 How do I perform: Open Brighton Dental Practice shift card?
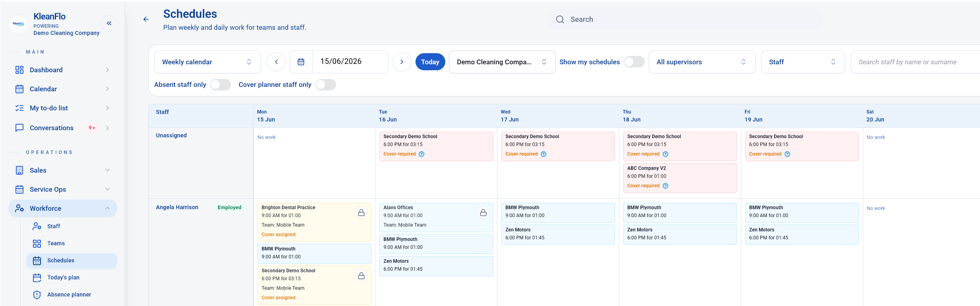pyautogui.click(x=314, y=222)
